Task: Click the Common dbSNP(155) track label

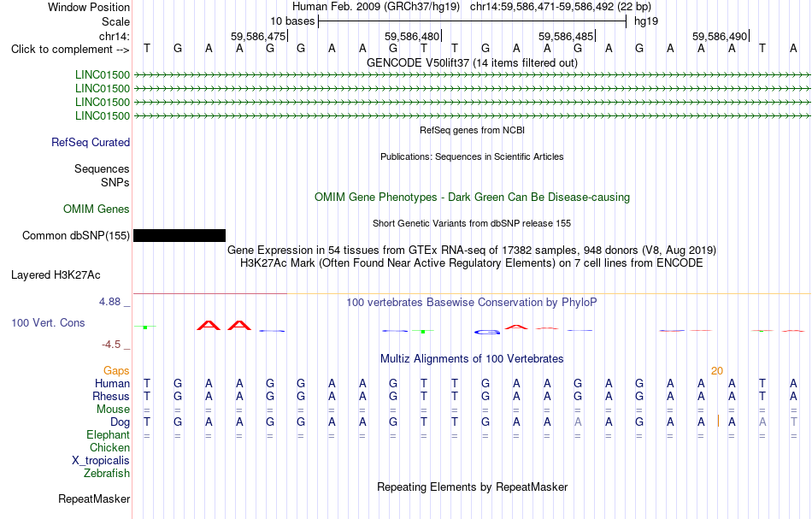Action: pyautogui.click(x=76, y=236)
